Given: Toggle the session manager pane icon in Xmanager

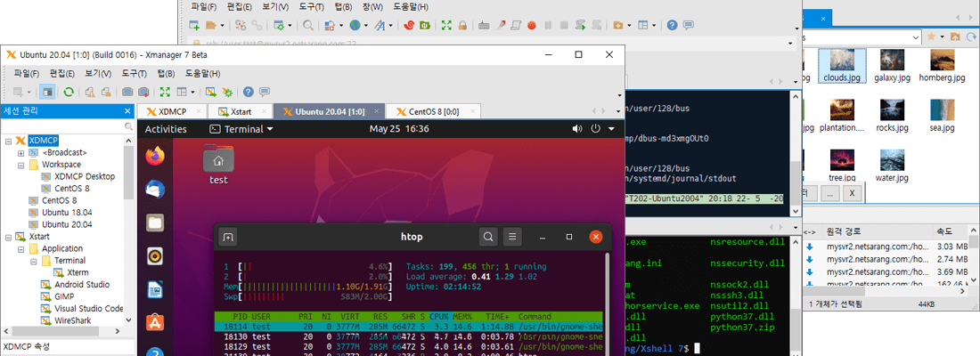Looking at the screenshot, I should (x=47, y=92).
